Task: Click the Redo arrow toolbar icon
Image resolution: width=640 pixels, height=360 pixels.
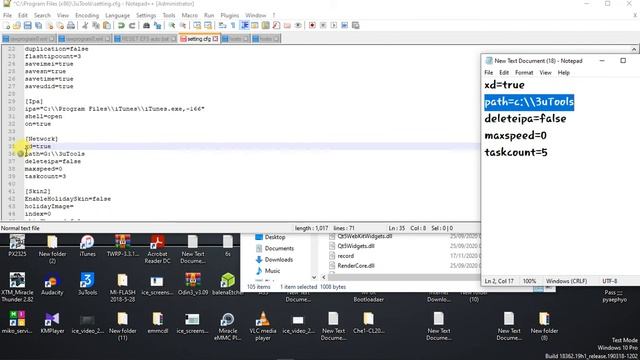Action: (x=132, y=25)
